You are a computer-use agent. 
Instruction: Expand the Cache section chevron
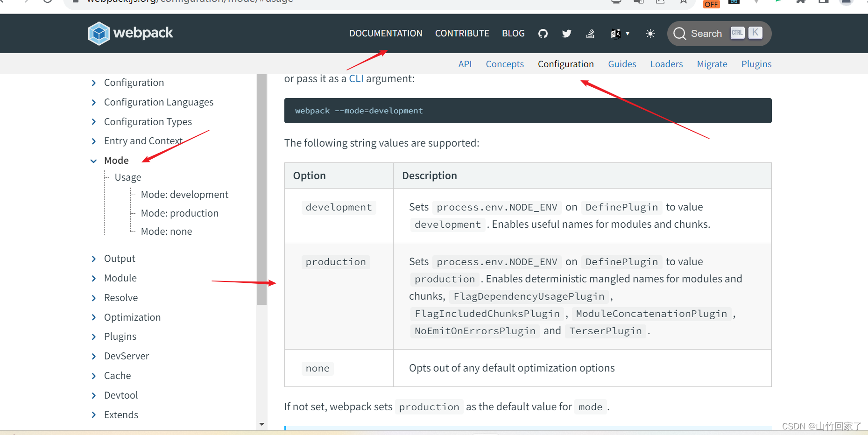(94, 376)
